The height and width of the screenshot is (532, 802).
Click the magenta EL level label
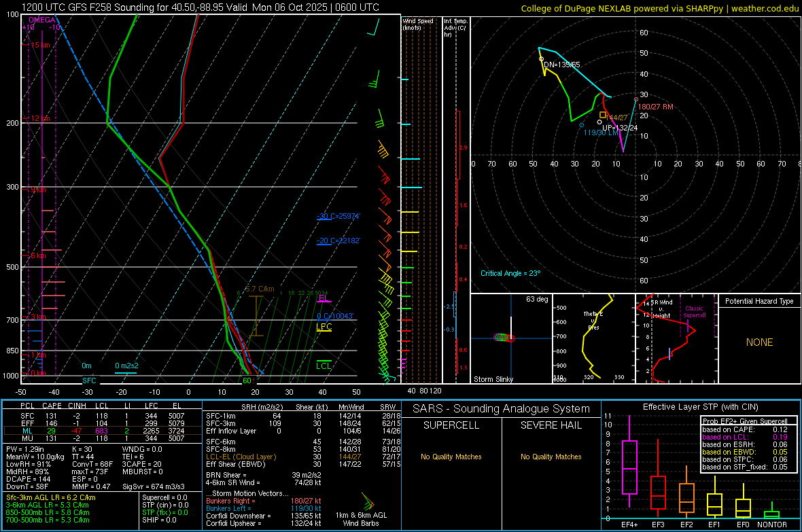(324, 298)
